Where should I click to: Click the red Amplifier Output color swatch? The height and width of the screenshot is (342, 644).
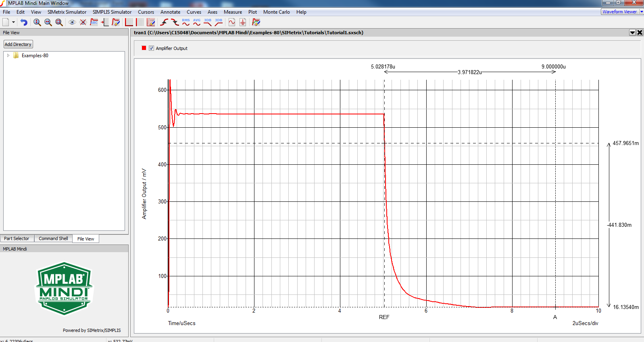tap(144, 48)
